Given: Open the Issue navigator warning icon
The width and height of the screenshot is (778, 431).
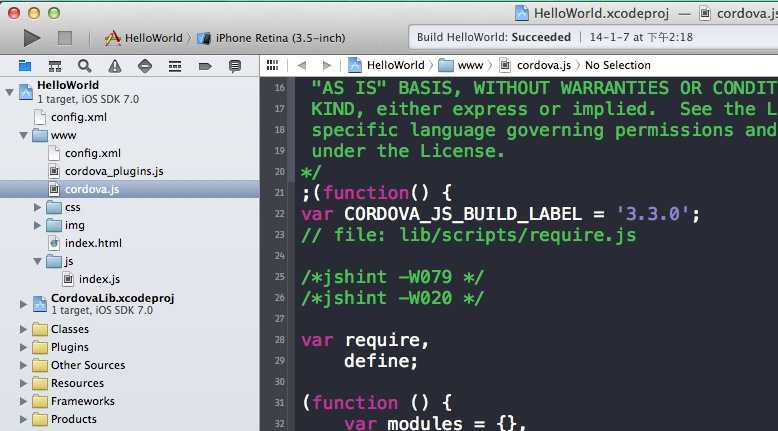Looking at the screenshot, I should [x=115, y=66].
